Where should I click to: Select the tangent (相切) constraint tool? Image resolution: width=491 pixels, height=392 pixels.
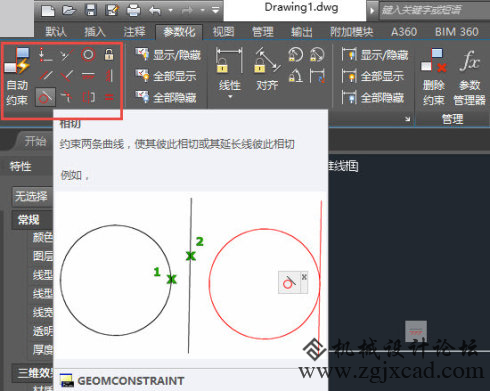tap(45, 97)
